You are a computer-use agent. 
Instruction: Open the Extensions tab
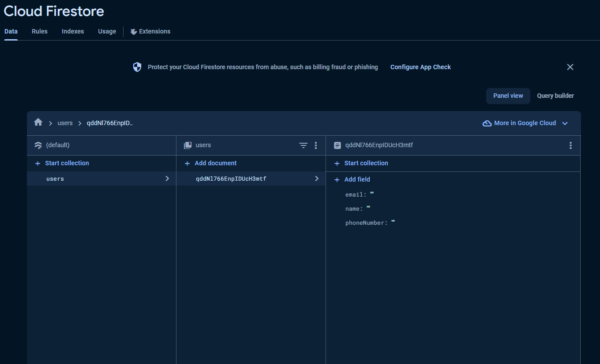point(150,32)
